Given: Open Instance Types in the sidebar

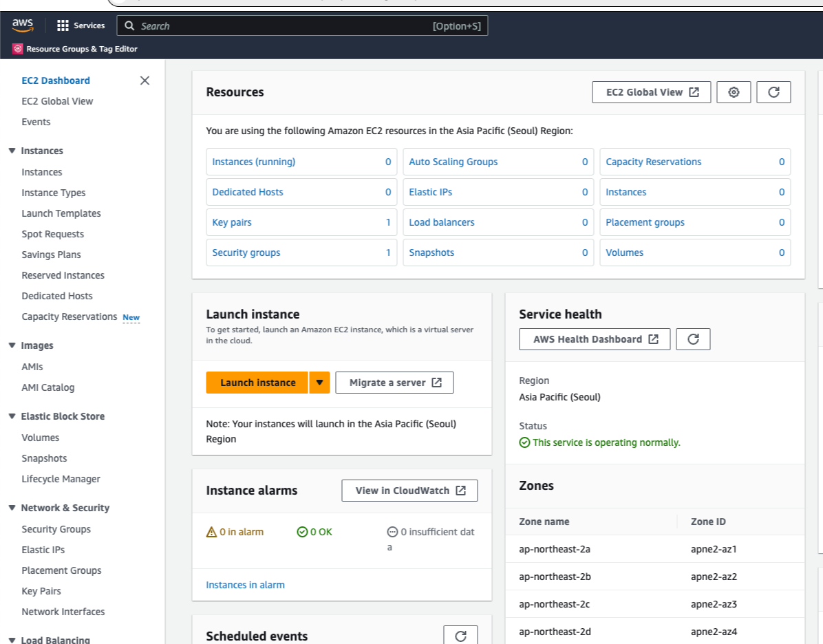Looking at the screenshot, I should click(54, 193).
